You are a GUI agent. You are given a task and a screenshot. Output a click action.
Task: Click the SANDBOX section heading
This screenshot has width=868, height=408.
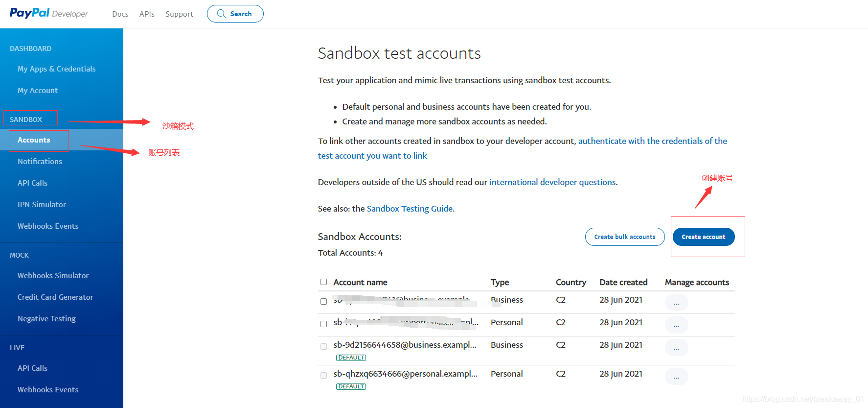tap(26, 120)
